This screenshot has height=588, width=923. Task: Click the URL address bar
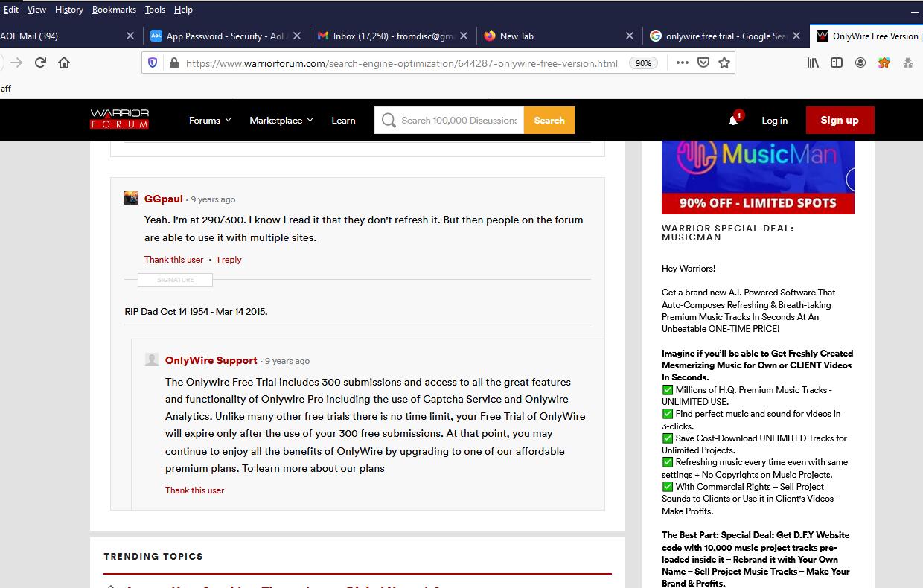tap(402, 63)
